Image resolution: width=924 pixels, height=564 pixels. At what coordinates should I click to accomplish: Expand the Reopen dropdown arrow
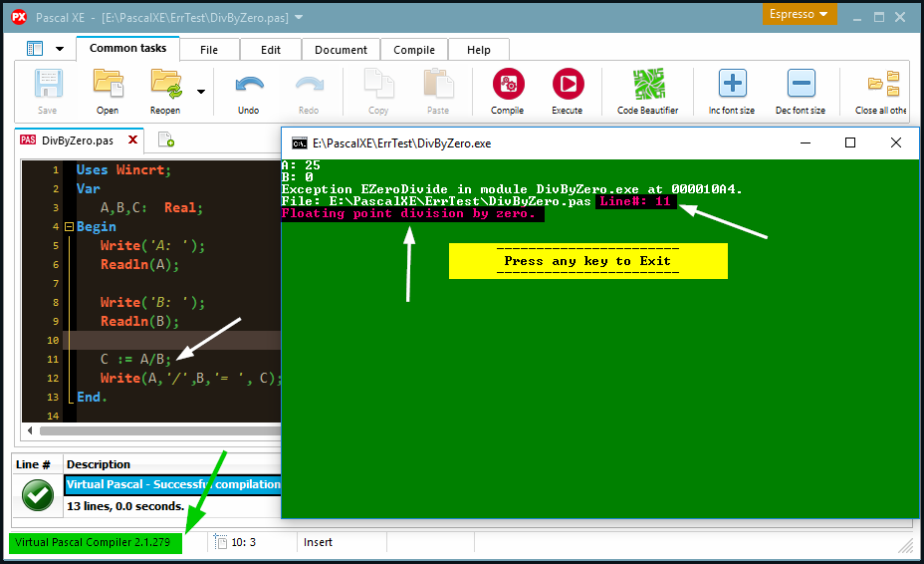tap(201, 92)
